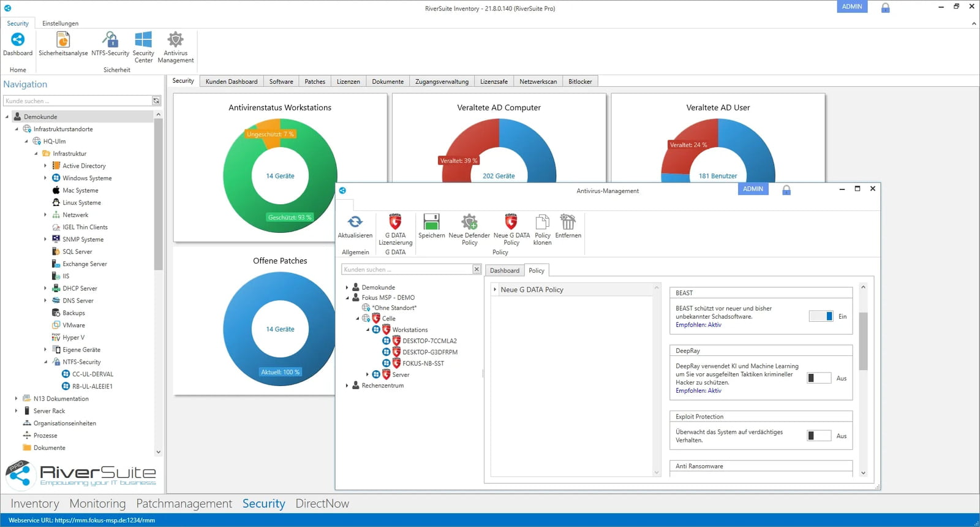Screen dimensions: 980x527
Task: Switch to Monitoring module
Action: point(97,504)
